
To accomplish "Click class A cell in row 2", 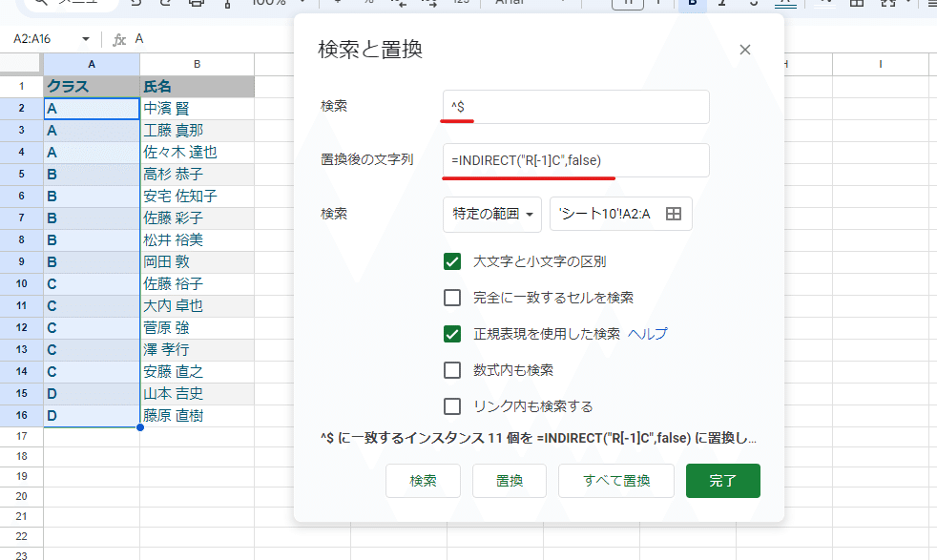I will 92,109.
